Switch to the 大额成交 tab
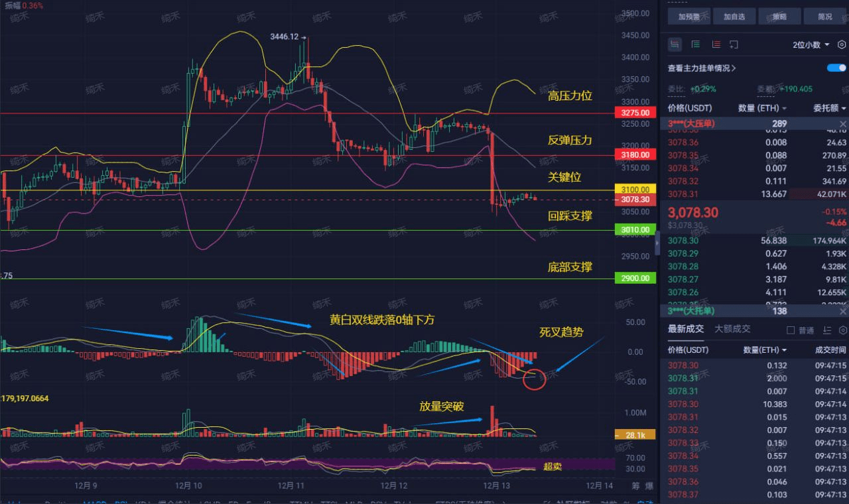Viewport: 849px width, 504px height. [x=732, y=329]
